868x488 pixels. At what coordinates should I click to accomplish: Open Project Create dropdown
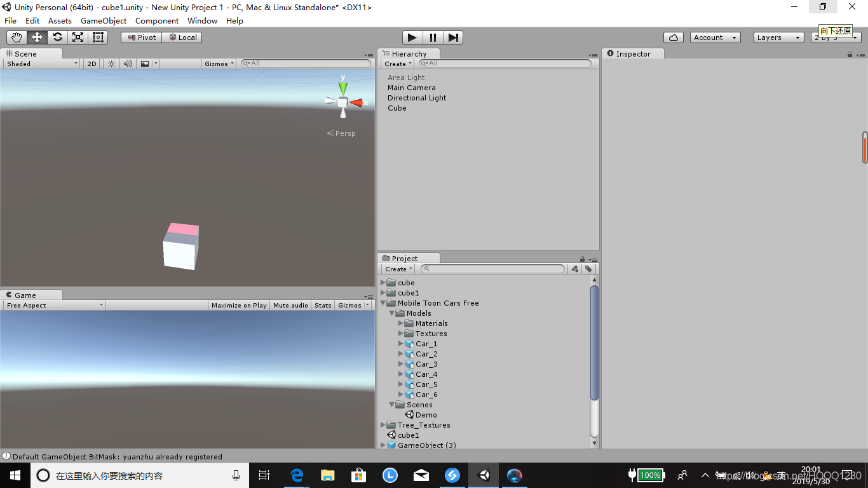[x=398, y=269]
